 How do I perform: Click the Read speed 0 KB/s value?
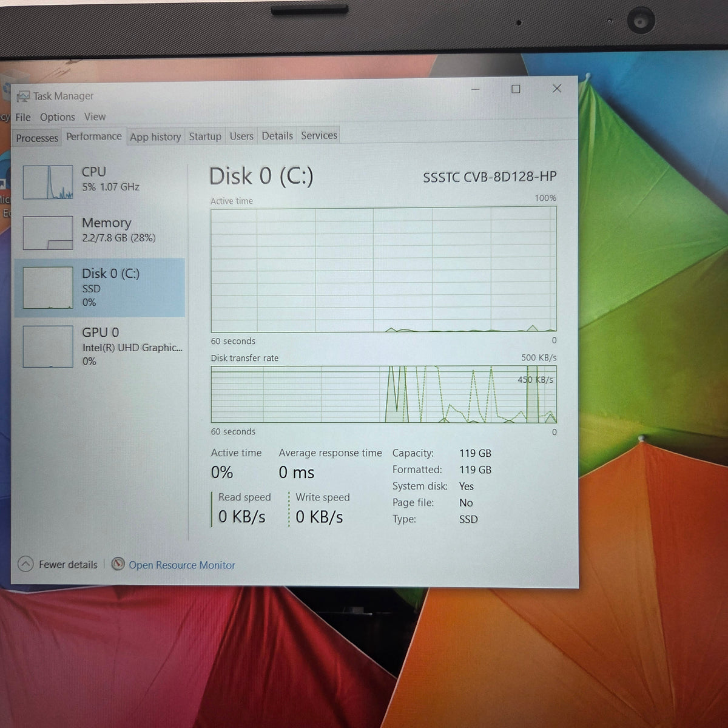(x=241, y=517)
